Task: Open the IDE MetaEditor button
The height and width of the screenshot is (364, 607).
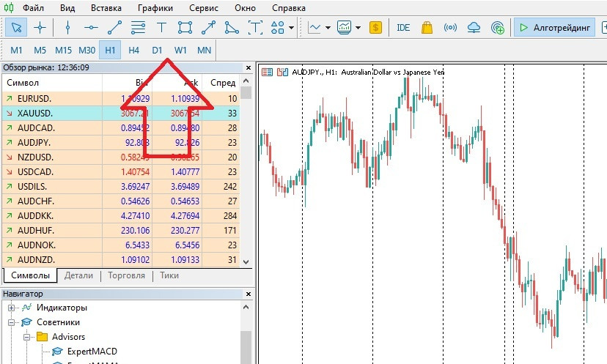Action: pyautogui.click(x=403, y=27)
